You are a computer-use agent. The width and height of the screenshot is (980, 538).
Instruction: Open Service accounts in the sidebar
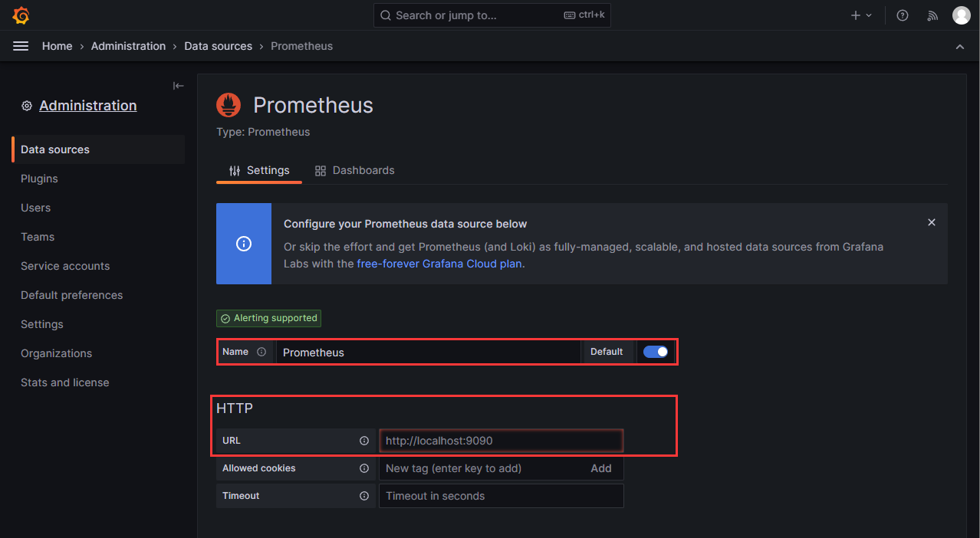pos(65,266)
